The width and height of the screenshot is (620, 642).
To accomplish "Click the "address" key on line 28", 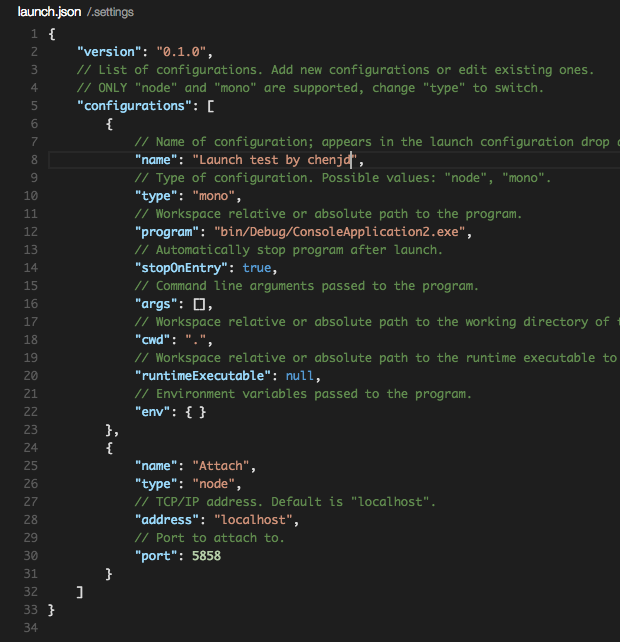I will click(x=166, y=520).
